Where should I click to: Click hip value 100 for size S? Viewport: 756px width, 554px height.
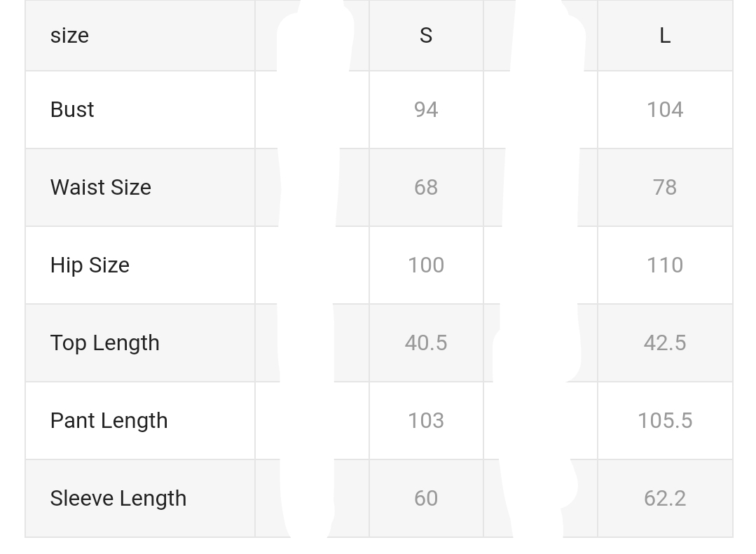click(x=426, y=265)
